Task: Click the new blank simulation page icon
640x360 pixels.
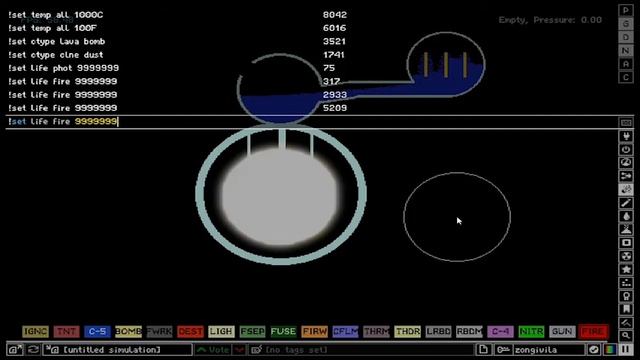Action: click(483, 350)
